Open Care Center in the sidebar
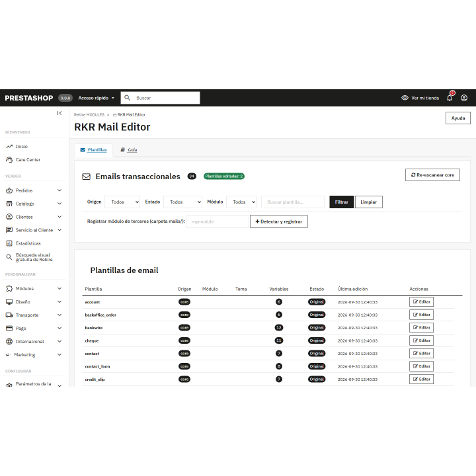The width and height of the screenshot is (476, 476). tap(28, 160)
